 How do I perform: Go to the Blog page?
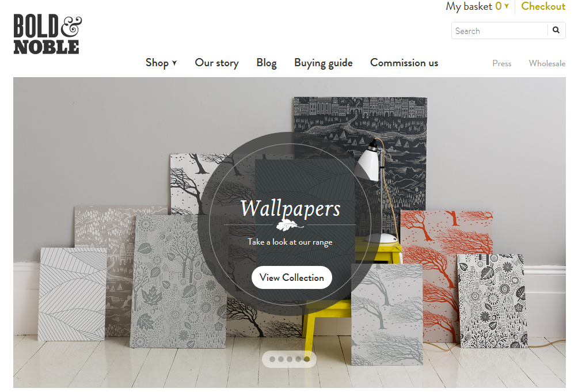267,63
